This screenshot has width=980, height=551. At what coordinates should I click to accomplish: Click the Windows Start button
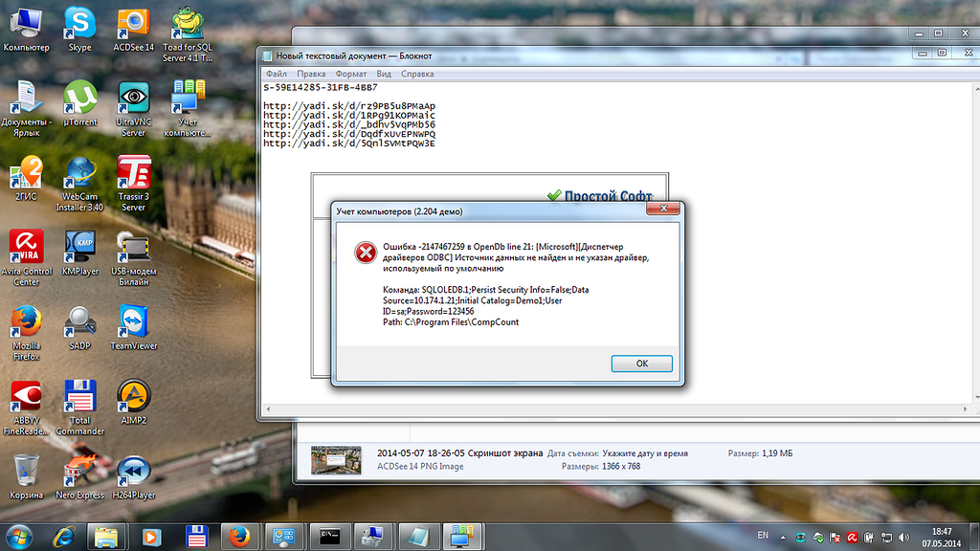19,535
